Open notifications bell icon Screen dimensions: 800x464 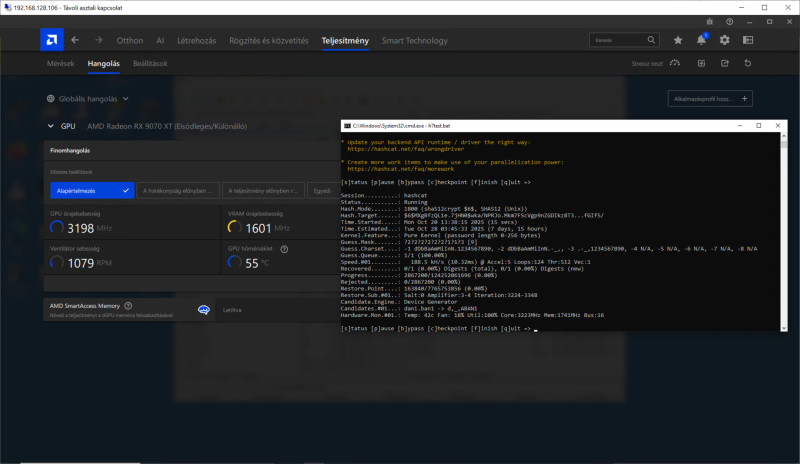[702, 40]
